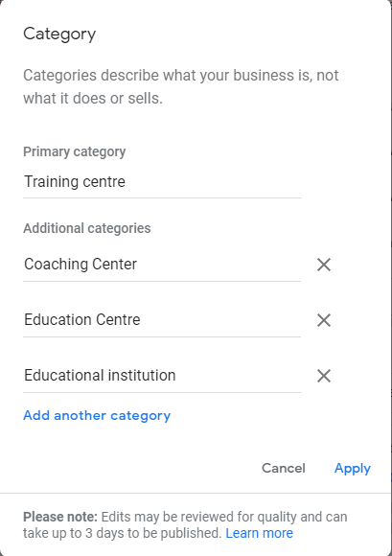
Task: Select the Education Centre input field
Action: (x=162, y=320)
